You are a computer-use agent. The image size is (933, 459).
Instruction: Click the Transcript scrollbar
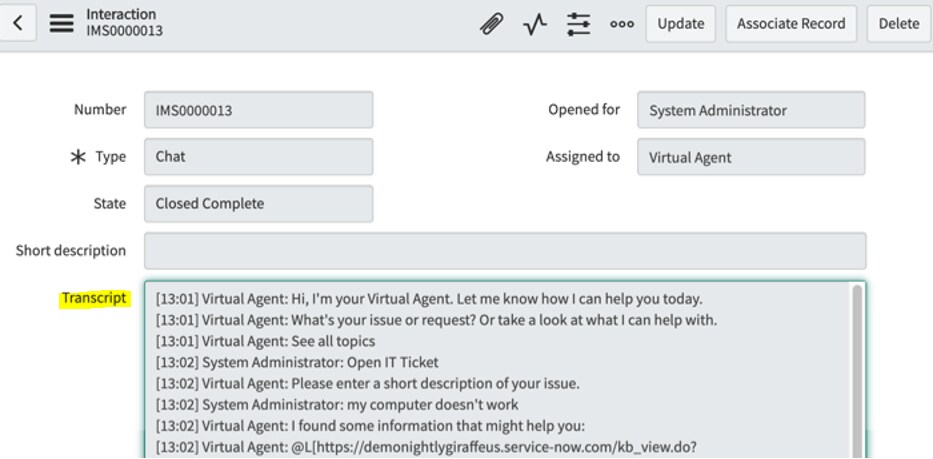pos(857,371)
